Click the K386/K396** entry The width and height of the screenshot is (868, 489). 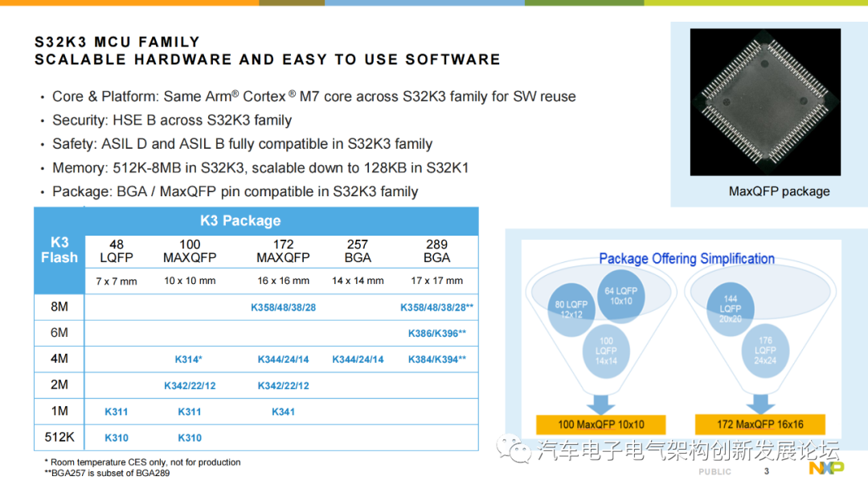pos(436,334)
